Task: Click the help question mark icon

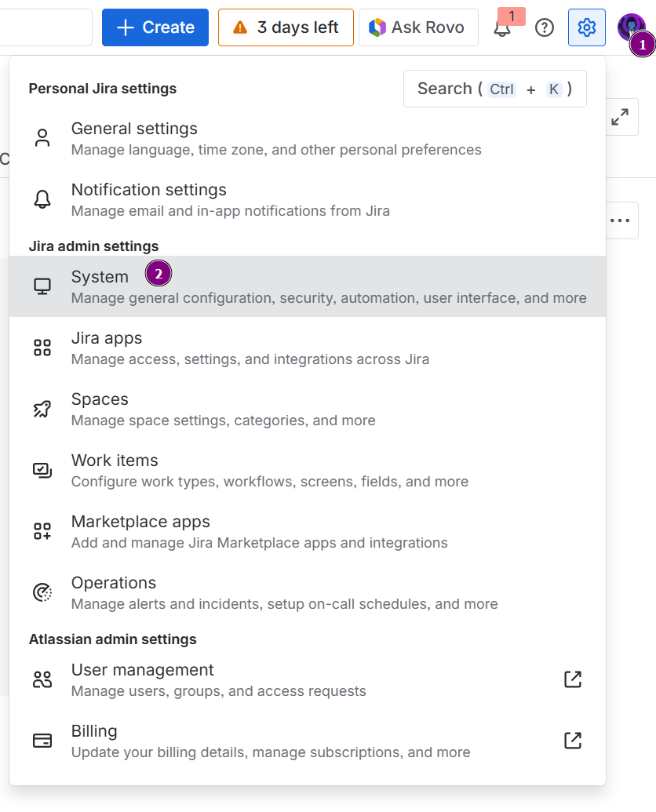Action: coord(544,28)
